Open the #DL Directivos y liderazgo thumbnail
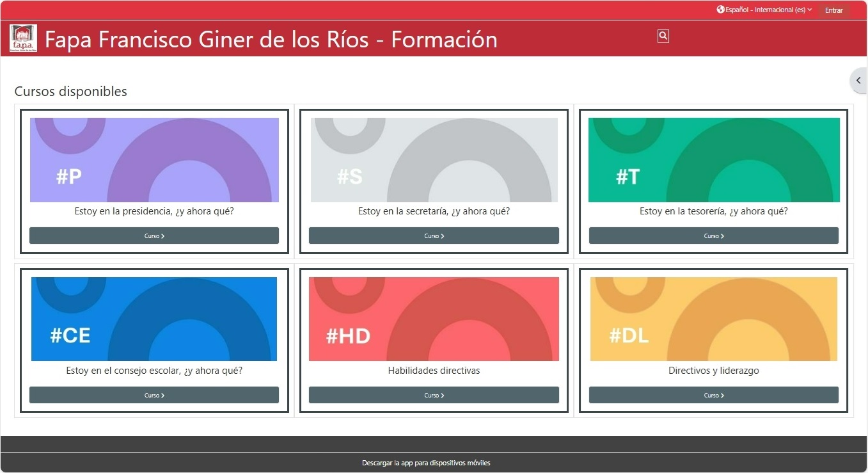This screenshot has height=473, width=868. (x=714, y=319)
